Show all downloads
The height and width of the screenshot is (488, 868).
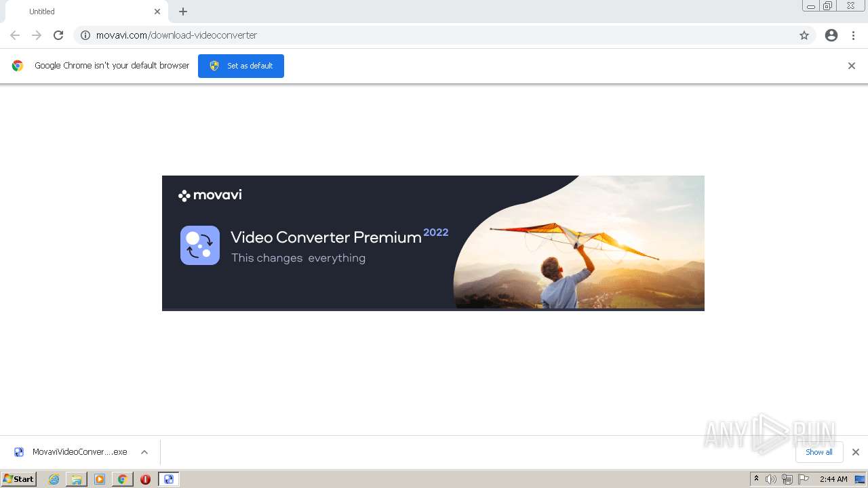[819, 452]
